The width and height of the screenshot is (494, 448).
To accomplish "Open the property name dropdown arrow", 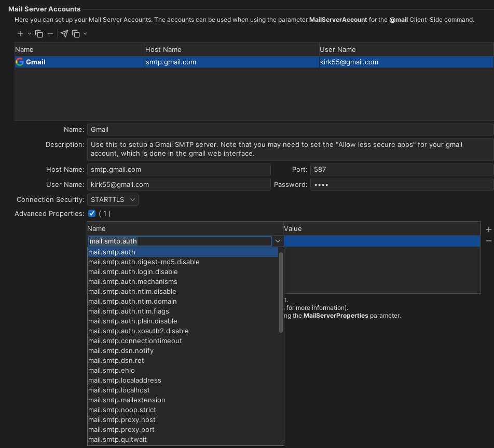I will click(278, 241).
